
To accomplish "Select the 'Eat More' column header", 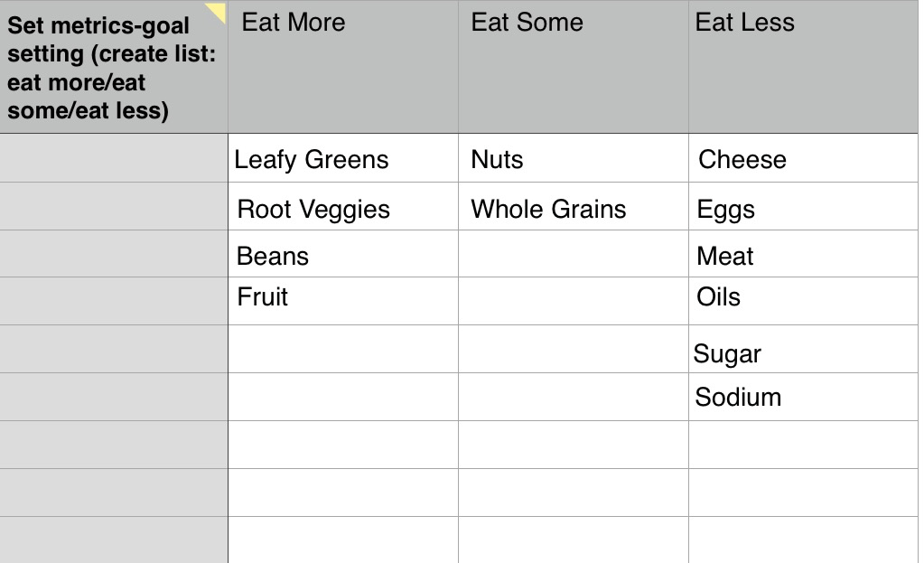I will (342, 68).
